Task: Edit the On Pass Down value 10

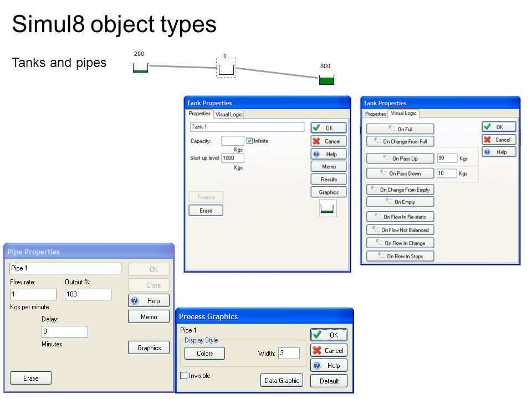Action: coord(447,173)
